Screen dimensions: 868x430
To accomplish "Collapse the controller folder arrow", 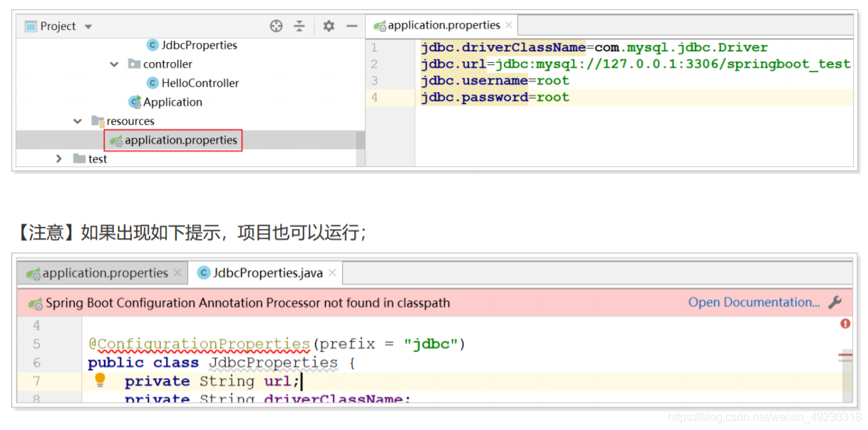I will [x=114, y=64].
